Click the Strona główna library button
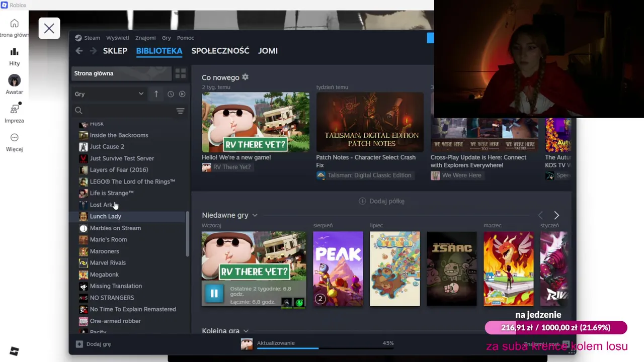The image size is (644, 362). point(121,73)
